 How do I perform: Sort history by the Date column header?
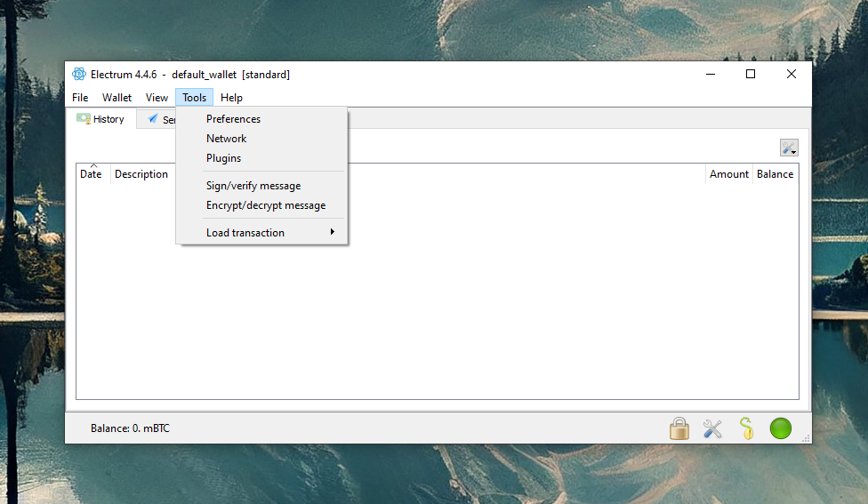click(x=92, y=174)
